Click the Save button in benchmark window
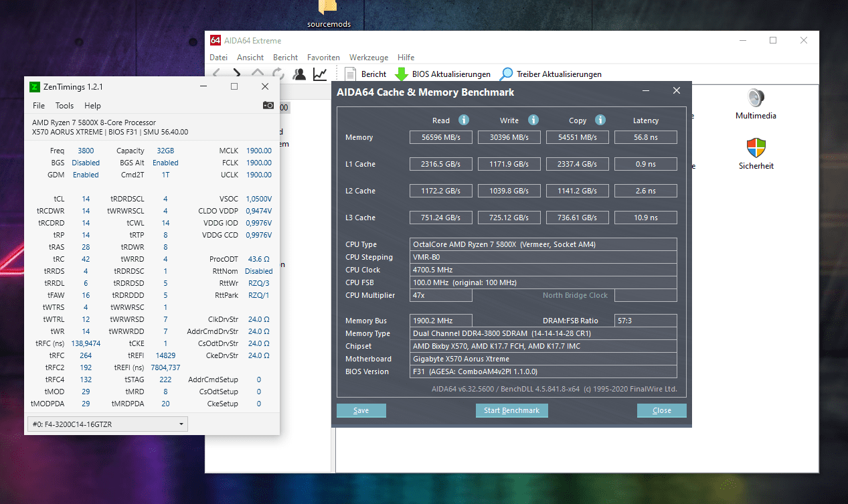The width and height of the screenshot is (848, 504). (361, 410)
